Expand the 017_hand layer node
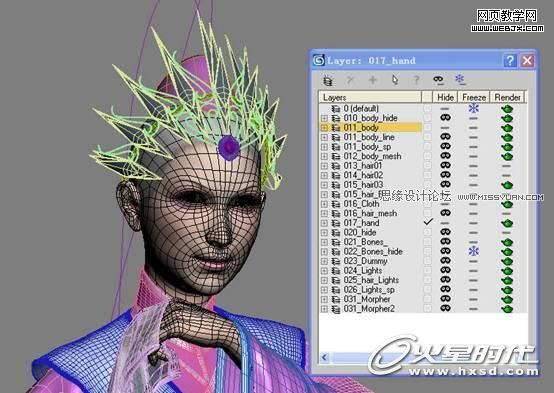554x393 pixels. click(x=324, y=223)
